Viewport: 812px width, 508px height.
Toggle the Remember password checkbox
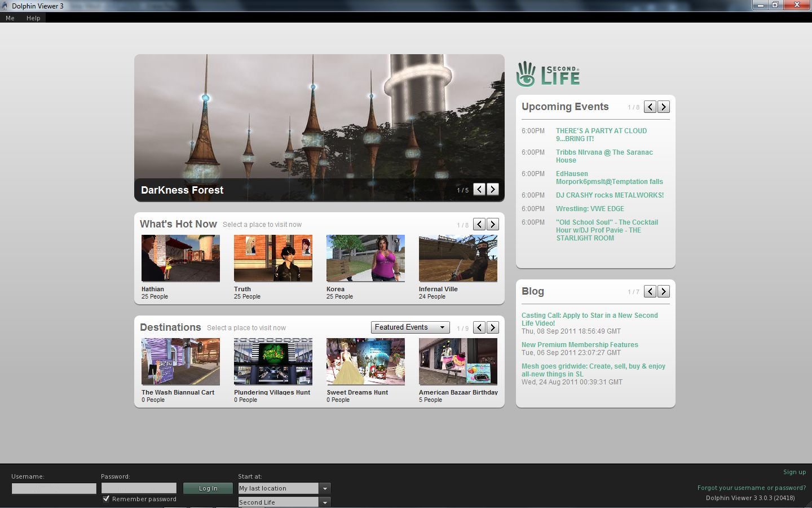click(106, 499)
